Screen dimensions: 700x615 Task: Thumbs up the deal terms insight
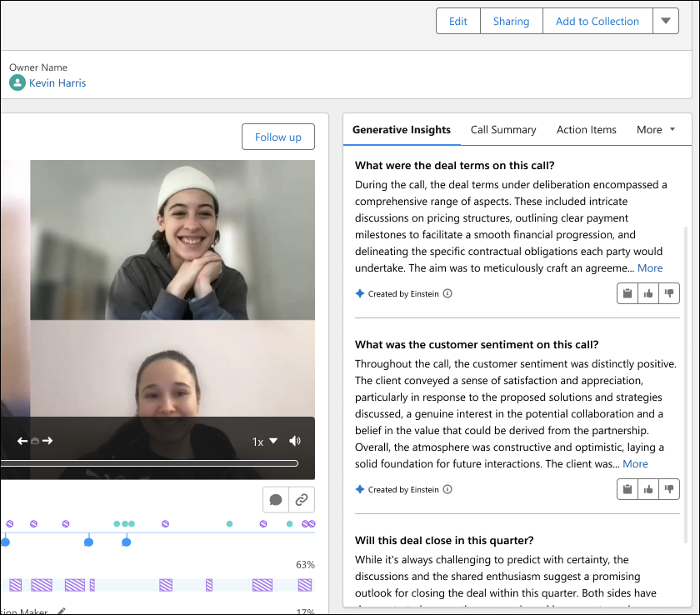coord(648,293)
